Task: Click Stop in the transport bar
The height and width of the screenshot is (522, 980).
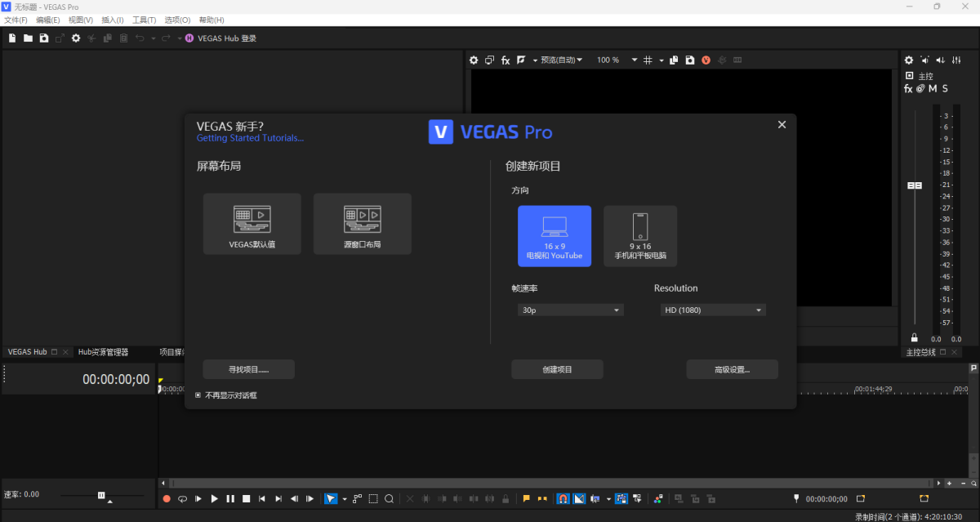Action: pyautogui.click(x=246, y=498)
